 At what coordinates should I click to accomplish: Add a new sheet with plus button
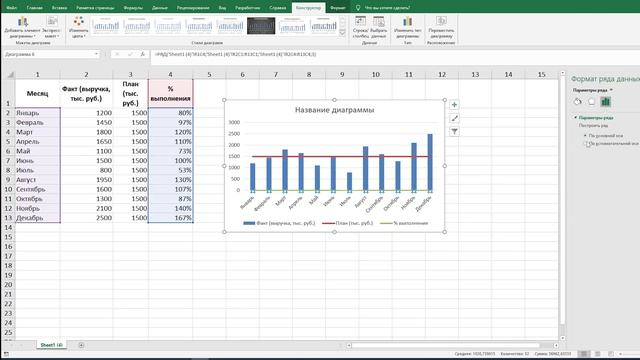click(81, 345)
